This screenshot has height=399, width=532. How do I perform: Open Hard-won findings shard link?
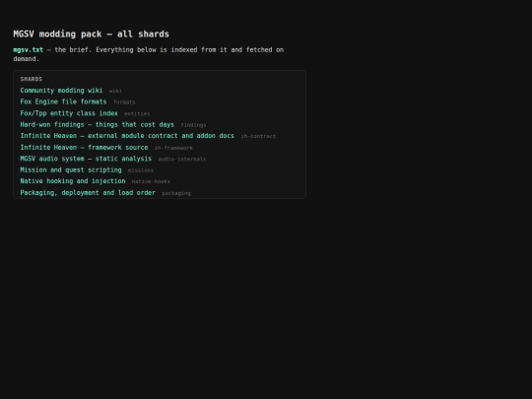click(x=97, y=124)
